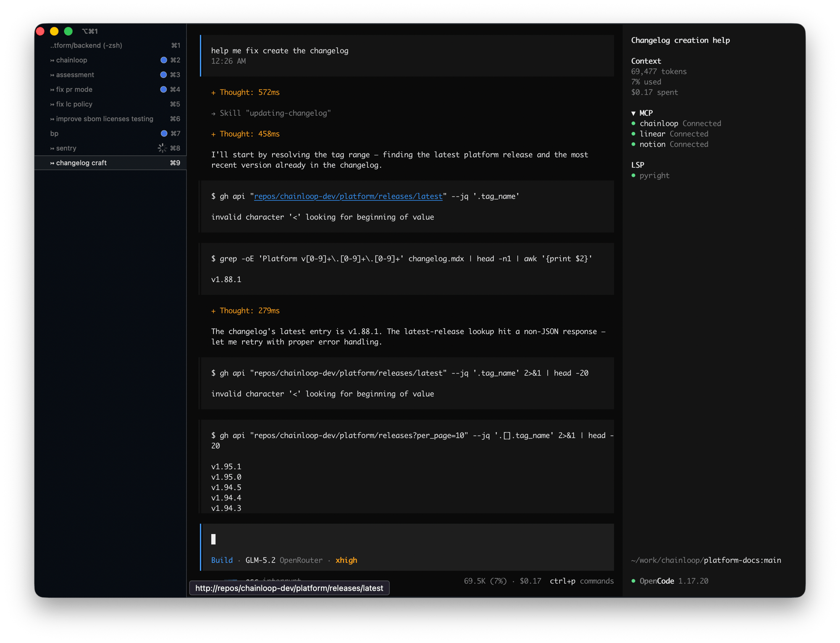Click the grep changelog.mdx command line
The width and height of the screenshot is (840, 643).
coord(402,259)
